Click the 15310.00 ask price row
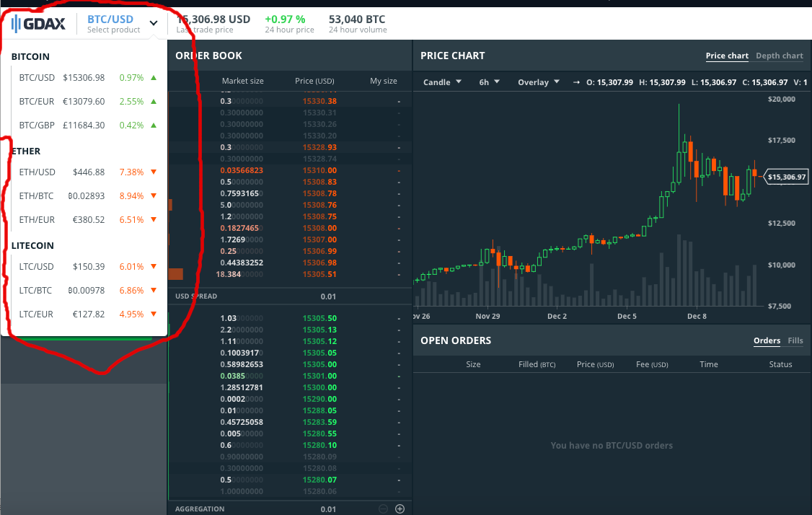 pos(290,170)
